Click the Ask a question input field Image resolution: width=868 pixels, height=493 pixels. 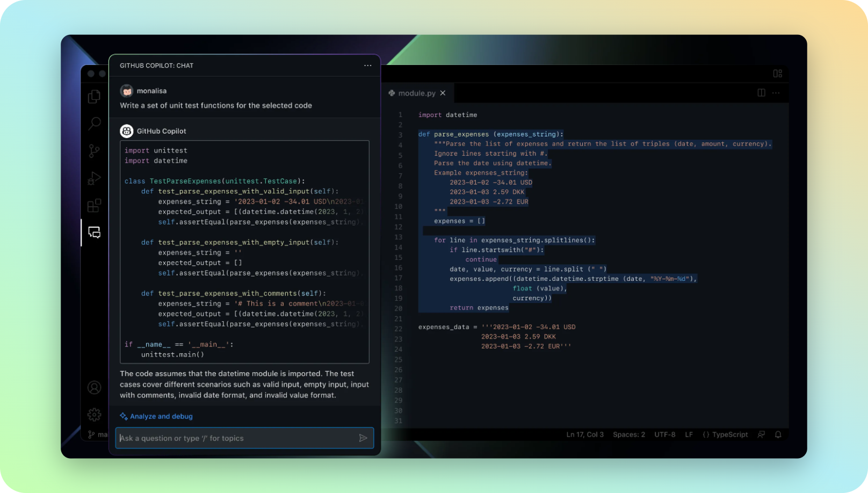[236, 438]
